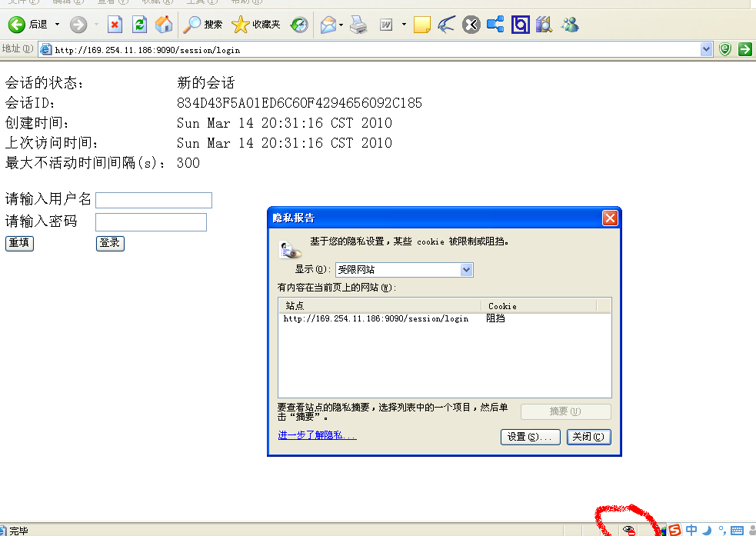Screen dimensions: 756x536
Task: Stop page loading with the red X icon
Action: coord(115,24)
